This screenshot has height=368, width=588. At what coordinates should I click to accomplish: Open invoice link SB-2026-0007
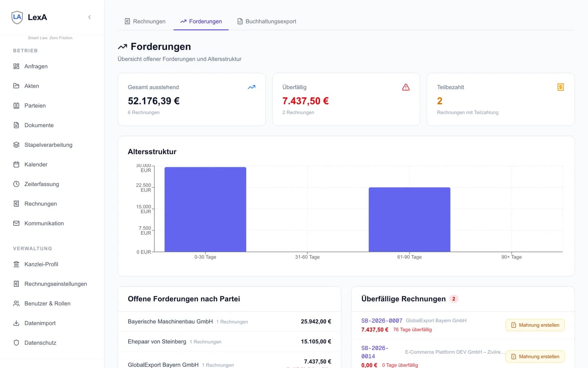pyautogui.click(x=382, y=321)
